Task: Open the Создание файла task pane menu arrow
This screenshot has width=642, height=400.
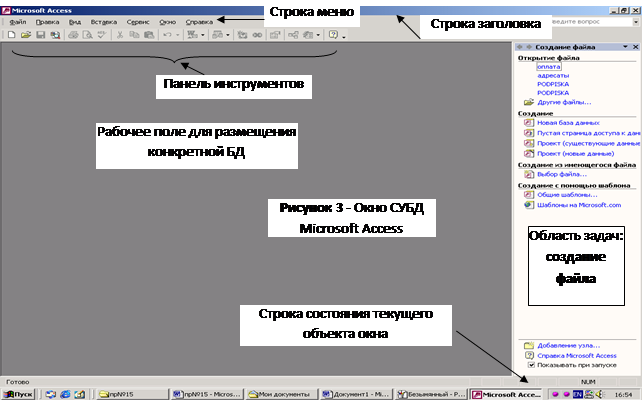Action: pos(625,47)
